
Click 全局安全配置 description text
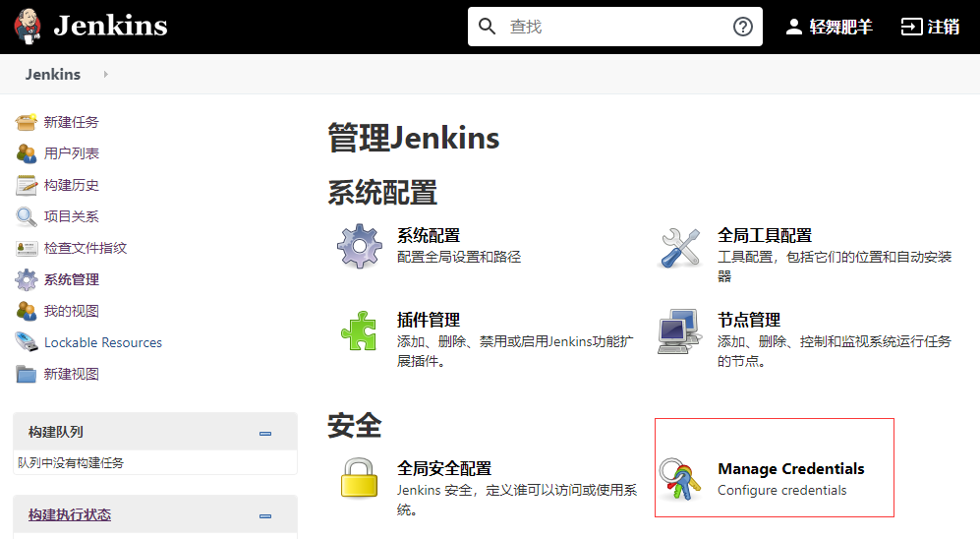point(517,500)
